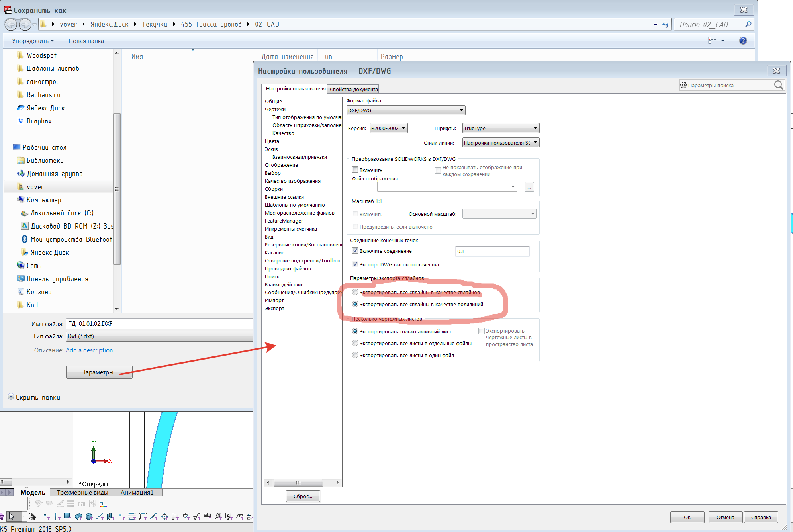Image resolution: width=793 pixels, height=532 pixels.
Task: Select the Filter Surface Finish Symbols icon
Action: point(197,516)
